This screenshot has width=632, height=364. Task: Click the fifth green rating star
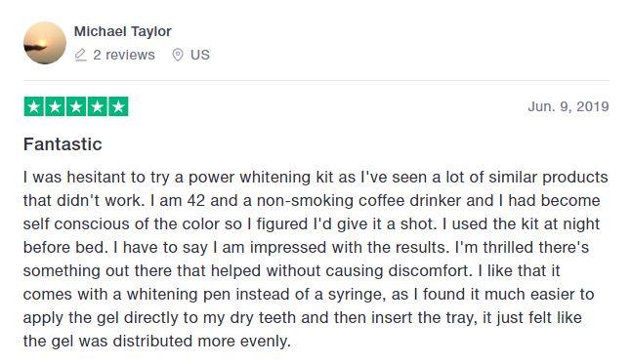118,106
